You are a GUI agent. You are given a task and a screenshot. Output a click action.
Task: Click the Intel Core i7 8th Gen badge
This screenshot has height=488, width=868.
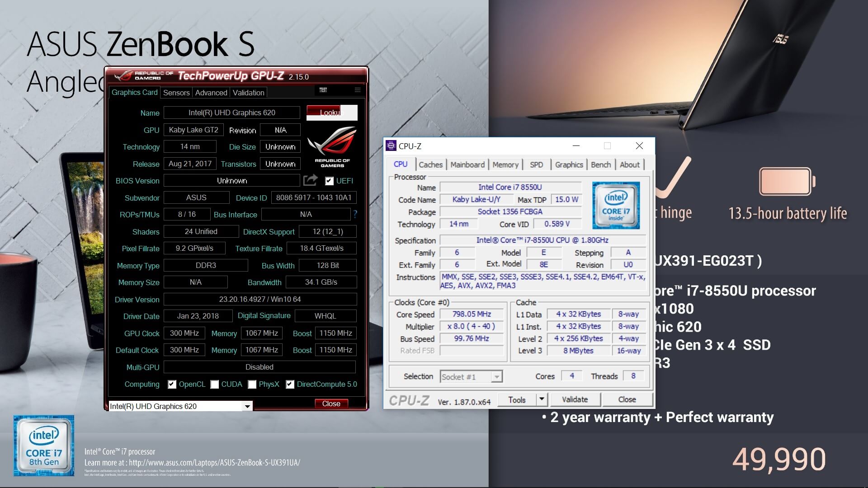pyautogui.click(x=44, y=446)
